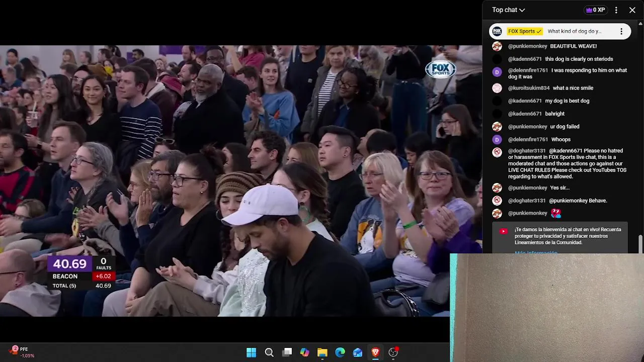644x362 pixels.
Task: Click the message text 'ur dog failed'
Action: 565,127
